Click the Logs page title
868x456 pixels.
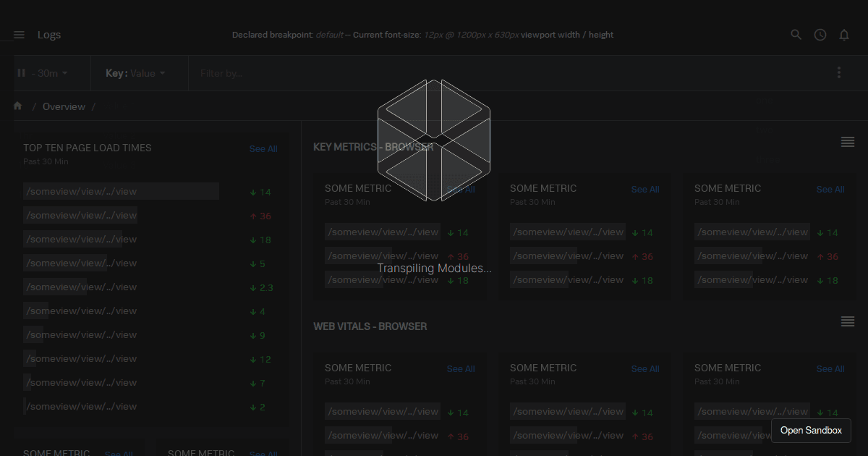[x=49, y=35]
